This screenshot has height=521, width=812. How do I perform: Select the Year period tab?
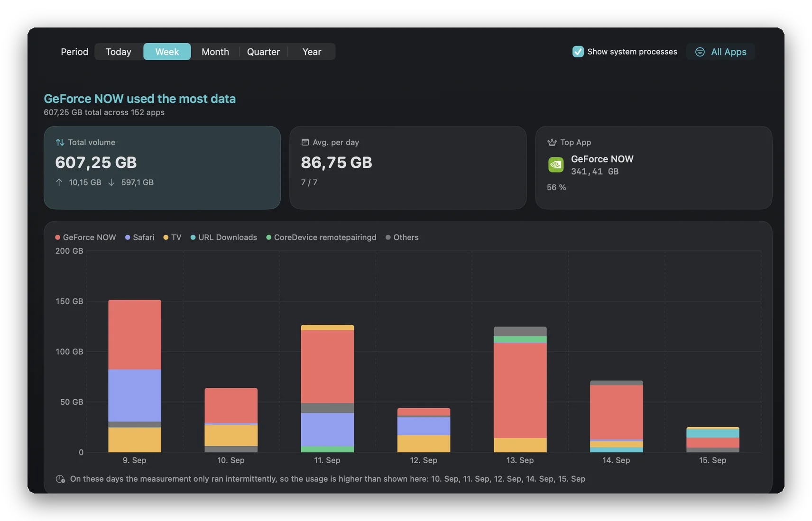(312, 52)
